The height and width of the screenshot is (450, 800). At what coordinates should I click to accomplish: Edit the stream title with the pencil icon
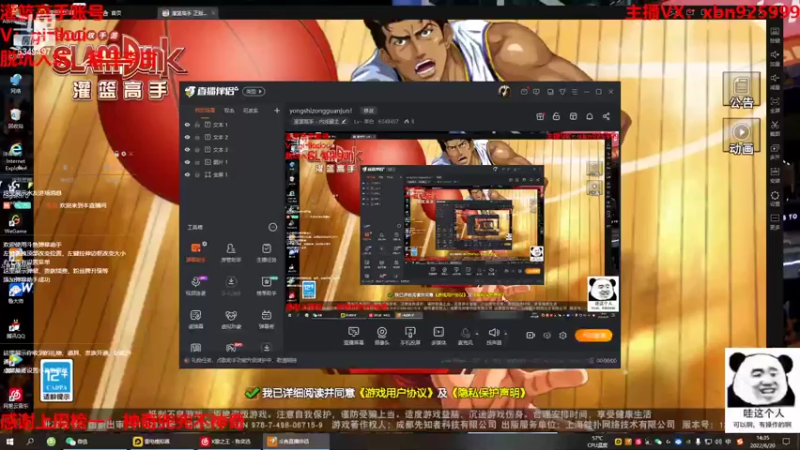[344, 121]
